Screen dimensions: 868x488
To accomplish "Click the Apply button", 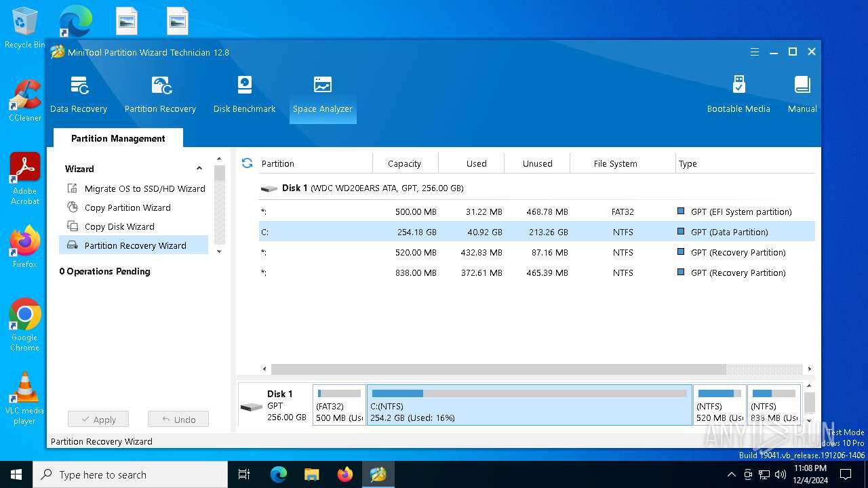I will (98, 420).
